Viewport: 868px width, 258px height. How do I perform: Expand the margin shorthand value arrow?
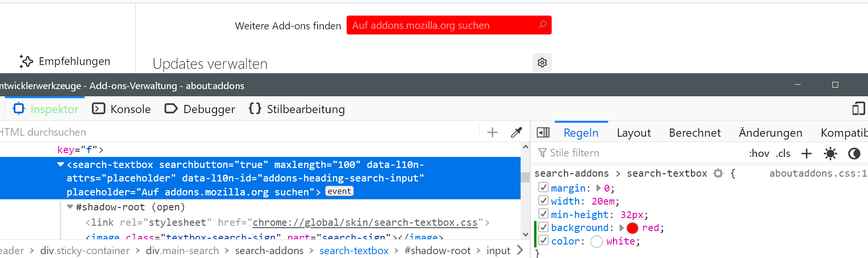[x=599, y=188]
